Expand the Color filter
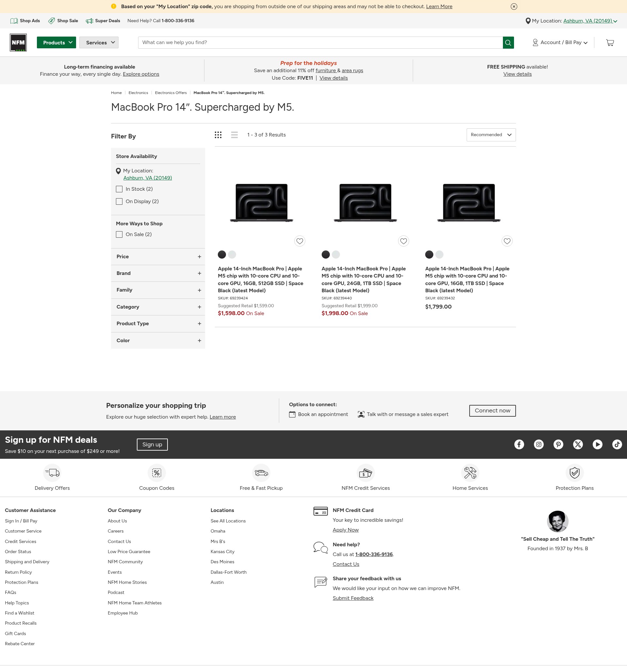 point(158,340)
